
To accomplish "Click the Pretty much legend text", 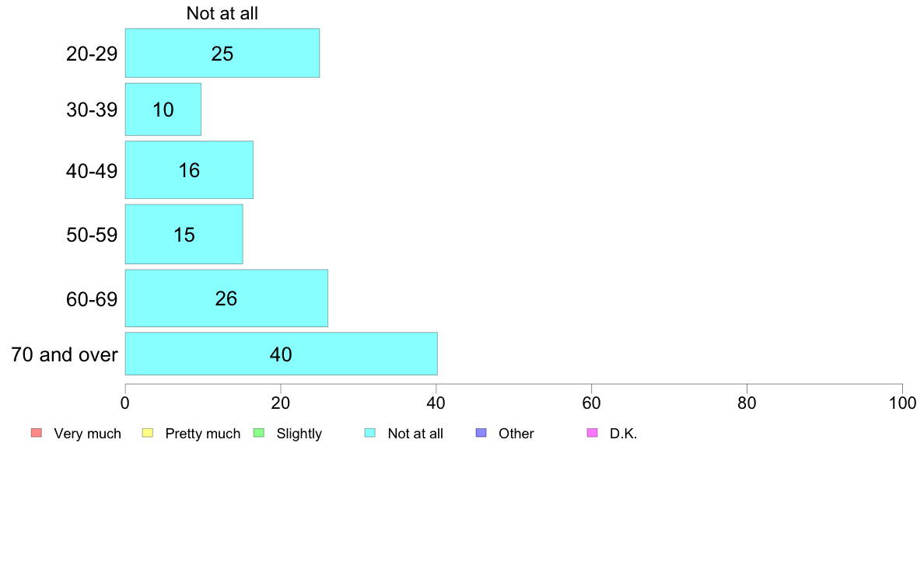I will (x=203, y=434).
